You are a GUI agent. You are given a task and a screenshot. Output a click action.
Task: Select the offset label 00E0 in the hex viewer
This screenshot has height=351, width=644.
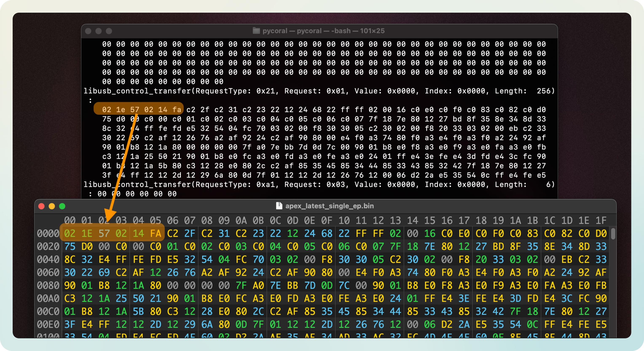(x=48, y=324)
